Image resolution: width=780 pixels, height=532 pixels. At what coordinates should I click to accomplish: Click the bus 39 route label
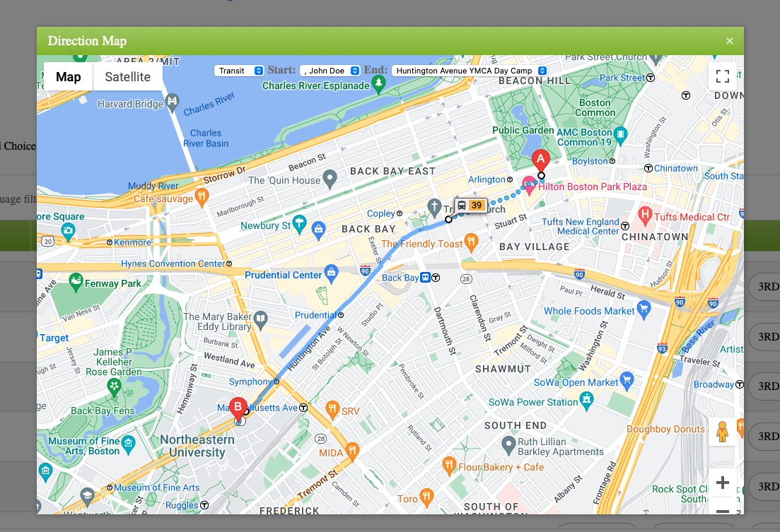coord(470,205)
